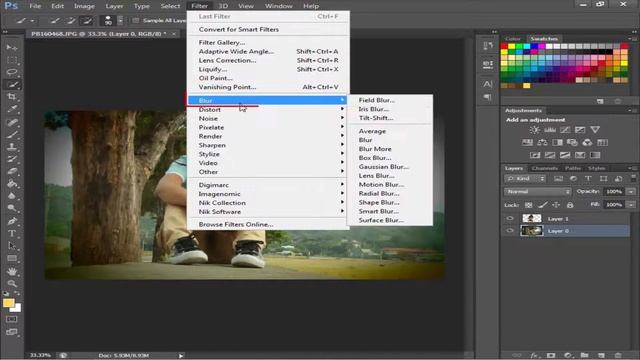This screenshot has width=640, height=360.
Task: Toggle pixel layer filter in Layers panel
Action: (558, 178)
